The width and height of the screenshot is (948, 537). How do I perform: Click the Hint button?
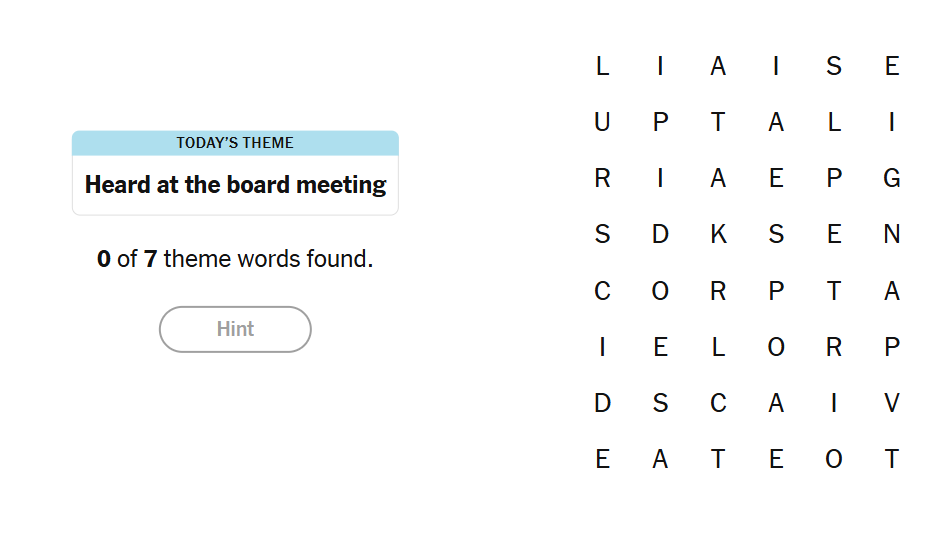pyautogui.click(x=235, y=329)
